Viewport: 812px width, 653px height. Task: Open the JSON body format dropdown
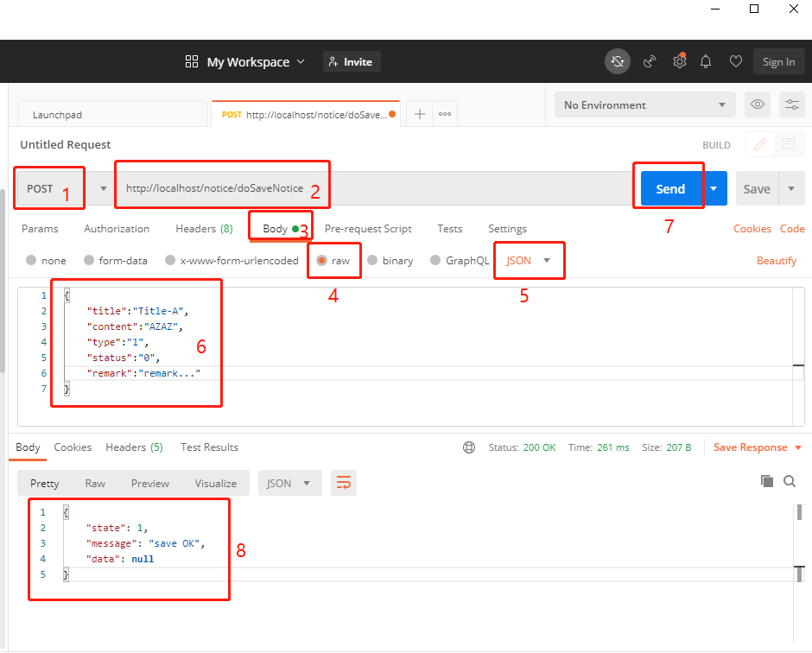[528, 261]
